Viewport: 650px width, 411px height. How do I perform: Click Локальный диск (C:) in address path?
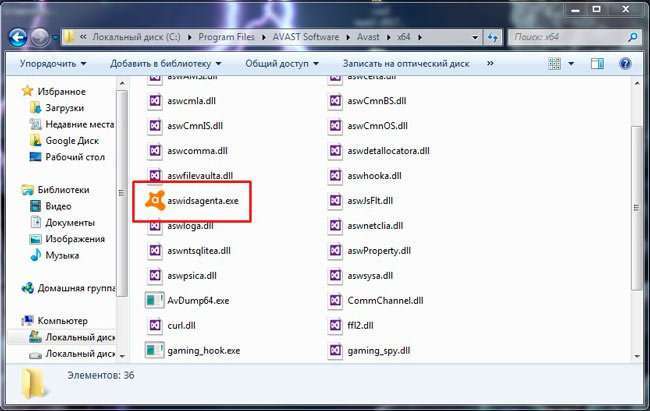136,37
